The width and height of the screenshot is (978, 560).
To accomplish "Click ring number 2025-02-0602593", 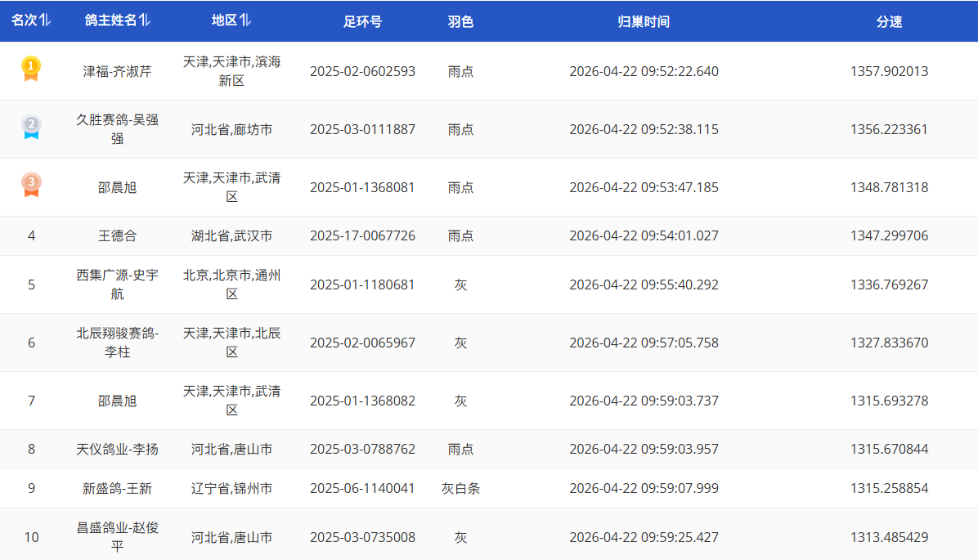I will 362,71.
